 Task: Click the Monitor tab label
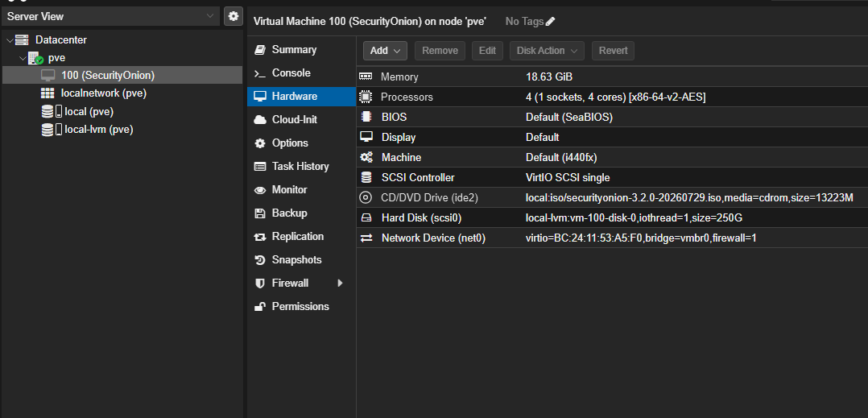click(290, 190)
